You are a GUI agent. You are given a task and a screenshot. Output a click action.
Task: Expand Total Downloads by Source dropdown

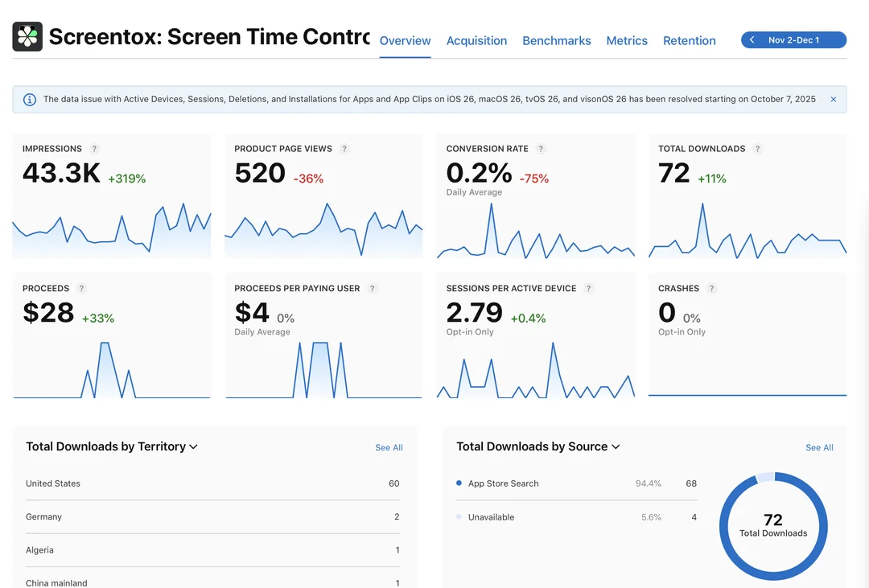(x=616, y=447)
